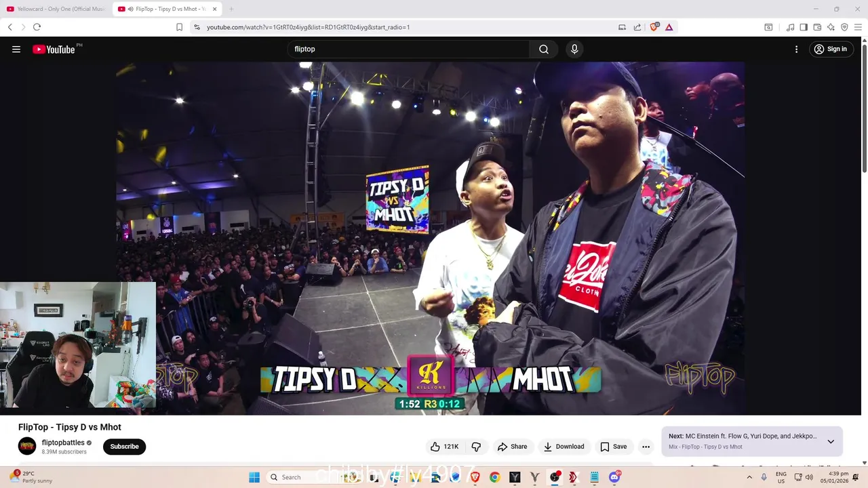868x488 pixels.
Task: Open Brave Wallet icon
Action: 817,27
